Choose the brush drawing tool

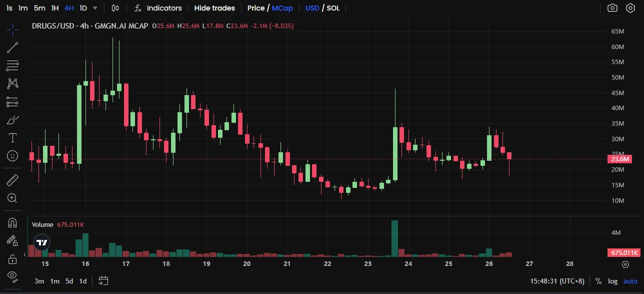coord(12,120)
